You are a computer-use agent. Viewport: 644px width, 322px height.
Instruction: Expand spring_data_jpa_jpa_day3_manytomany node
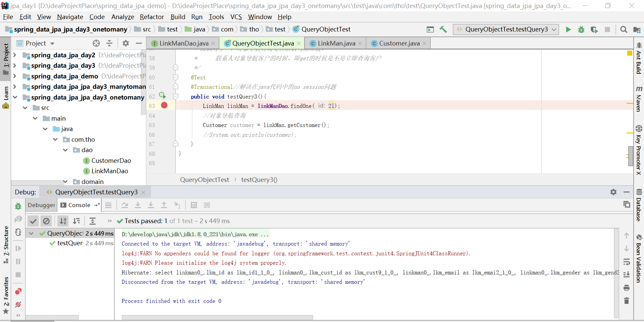pos(15,86)
